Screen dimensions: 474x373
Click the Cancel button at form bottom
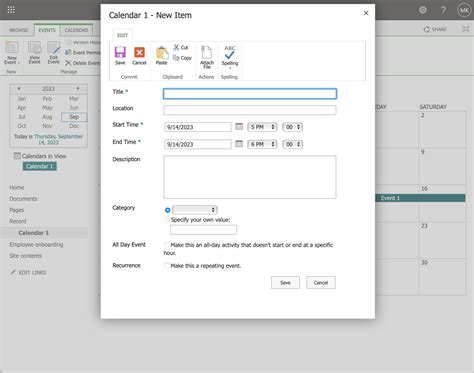[x=321, y=283]
